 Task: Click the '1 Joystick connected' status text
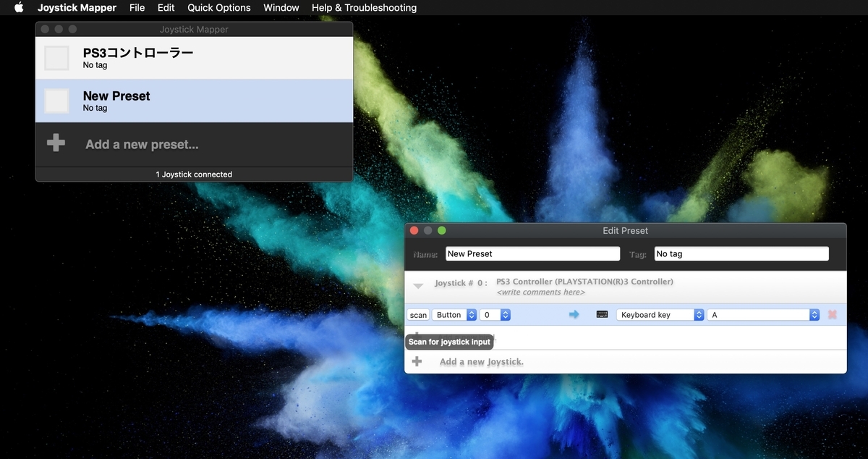click(194, 174)
